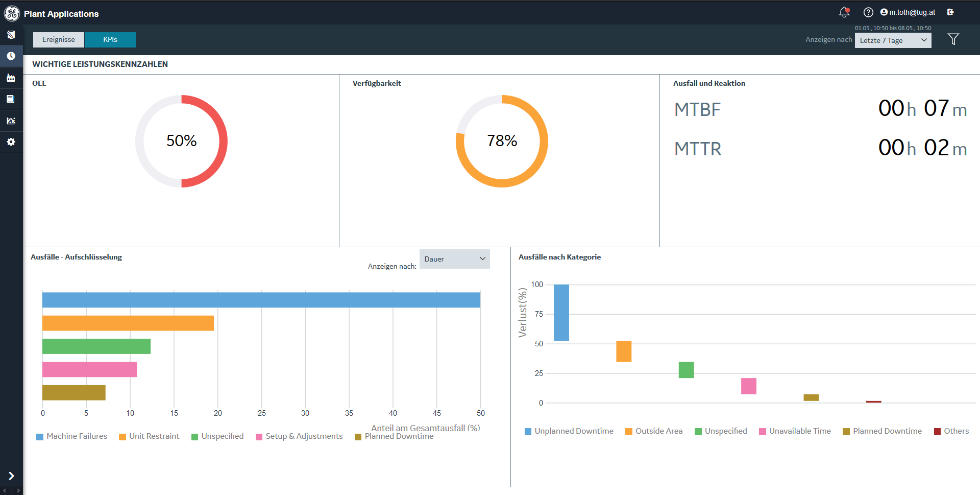Open the analytics chart icon in sidebar
Screen dimensions: 980x495
[x=11, y=121]
